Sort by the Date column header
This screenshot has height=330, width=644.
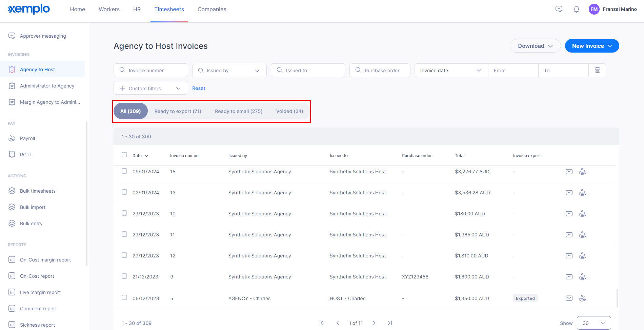[x=140, y=156]
